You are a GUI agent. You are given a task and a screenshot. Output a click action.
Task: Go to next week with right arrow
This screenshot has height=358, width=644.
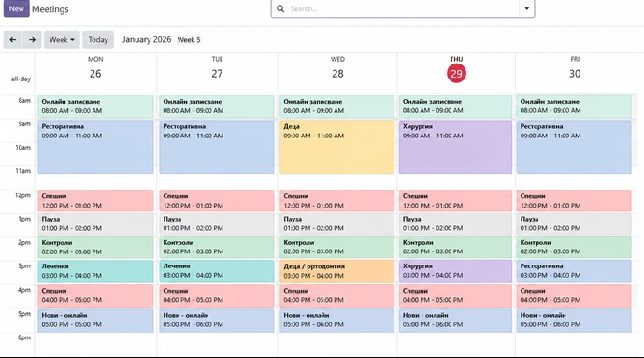pos(32,40)
